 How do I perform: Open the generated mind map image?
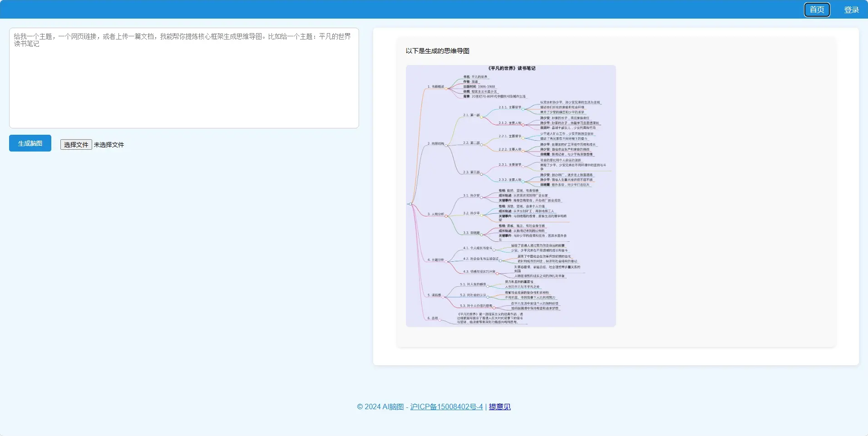point(510,196)
